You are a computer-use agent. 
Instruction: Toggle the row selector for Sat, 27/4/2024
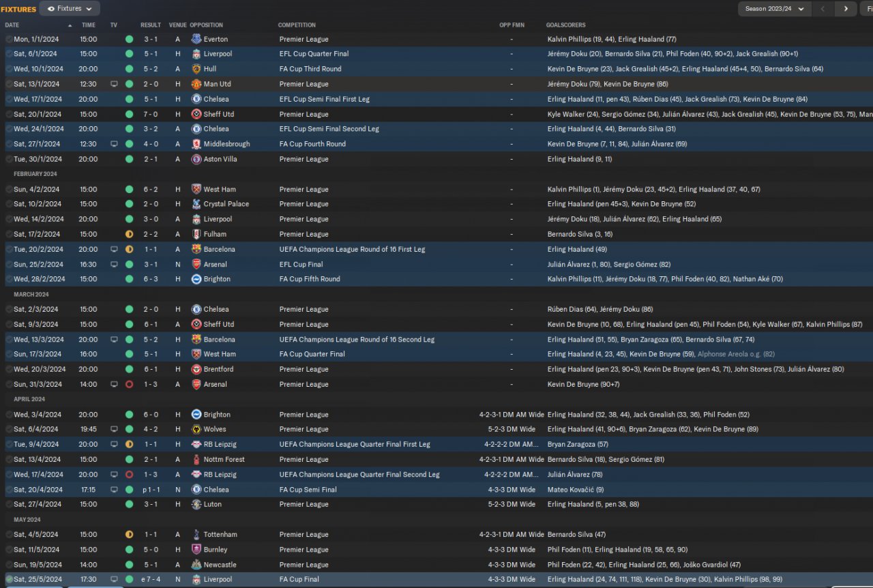coord(9,504)
